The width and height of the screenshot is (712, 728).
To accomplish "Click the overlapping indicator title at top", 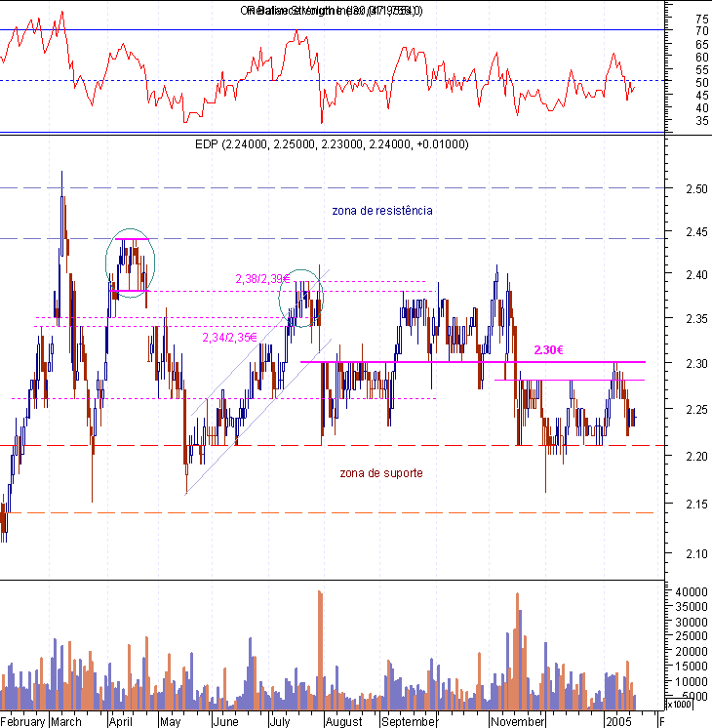I will [x=332, y=10].
